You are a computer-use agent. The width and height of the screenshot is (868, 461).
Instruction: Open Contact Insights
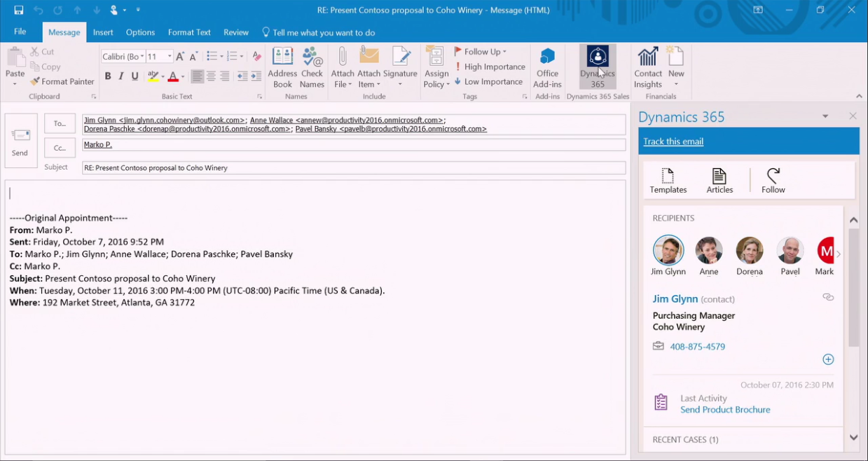pos(648,68)
